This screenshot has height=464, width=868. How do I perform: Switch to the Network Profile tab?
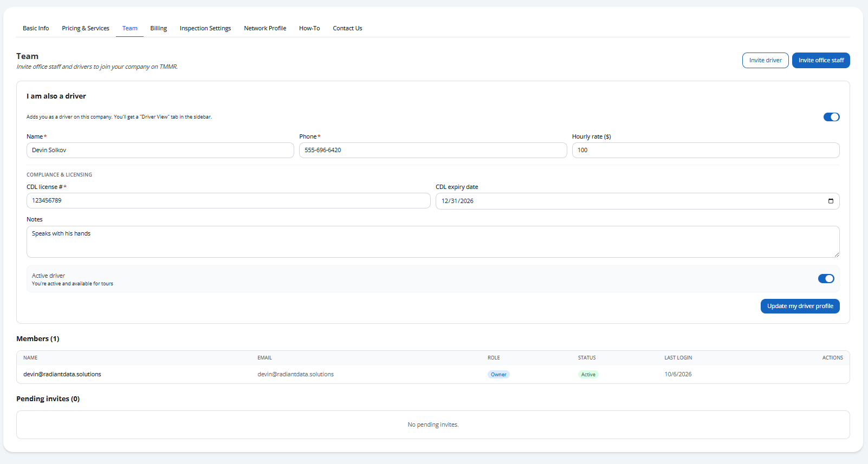click(265, 28)
